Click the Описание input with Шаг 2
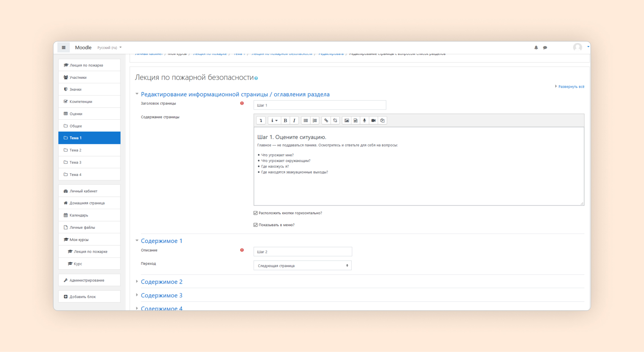This screenshot has width=644, height=352. point(303,252)
